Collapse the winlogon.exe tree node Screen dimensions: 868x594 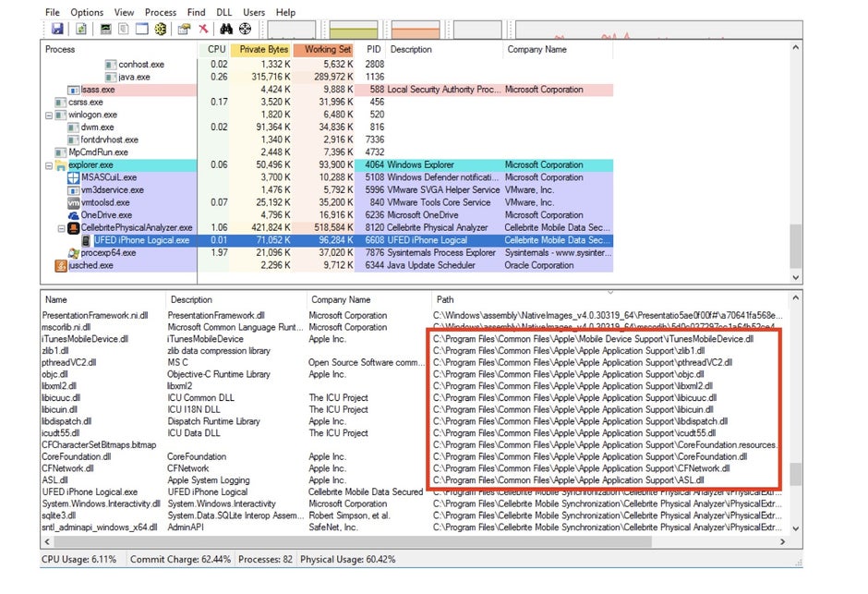(49, 115)
